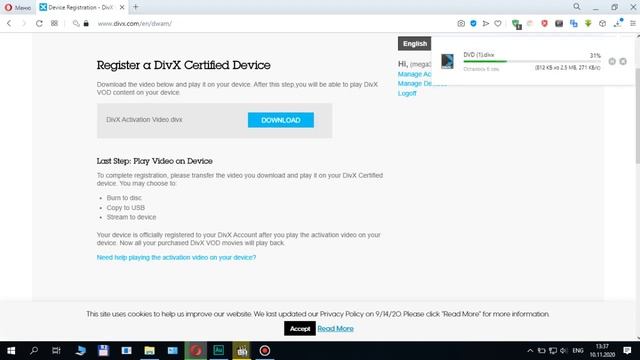Open green download arrow extension

point(588,24)
